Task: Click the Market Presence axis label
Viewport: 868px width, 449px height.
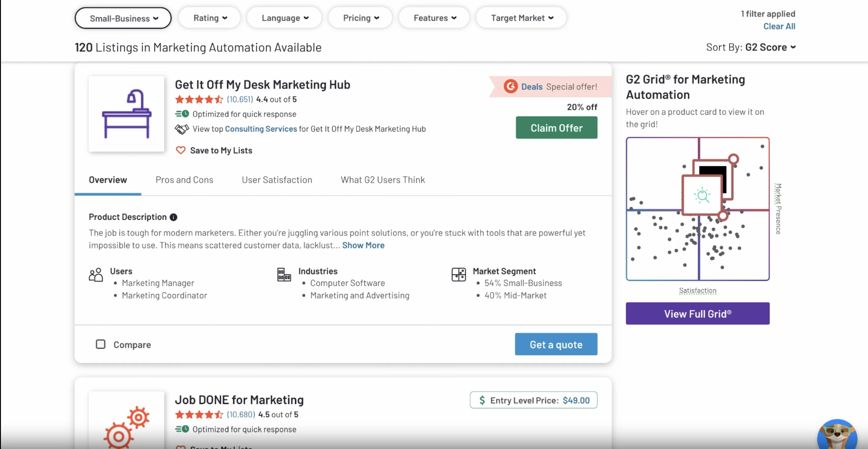Action: 778,209
